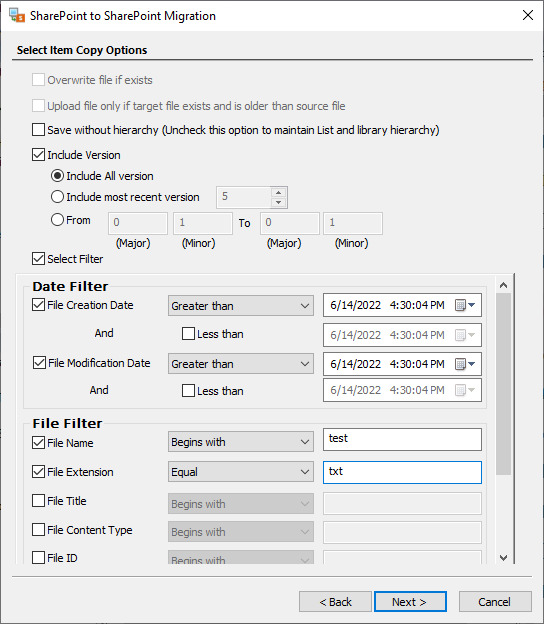Open File Modification Date Greater than dropdown
Image resolution: width=544 pixels, height=624 pixels.
pyautogui.click(x=241, y=364)
